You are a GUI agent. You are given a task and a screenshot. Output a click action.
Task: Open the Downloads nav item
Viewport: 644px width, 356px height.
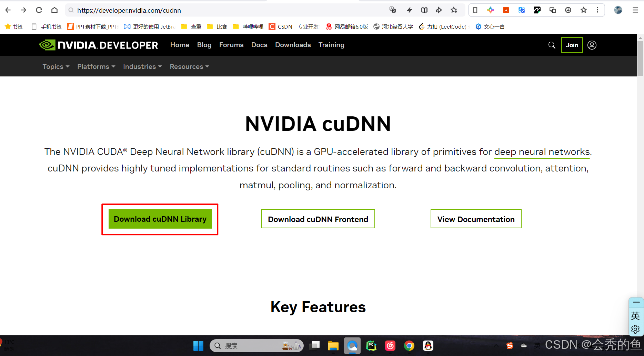point(293,45)
